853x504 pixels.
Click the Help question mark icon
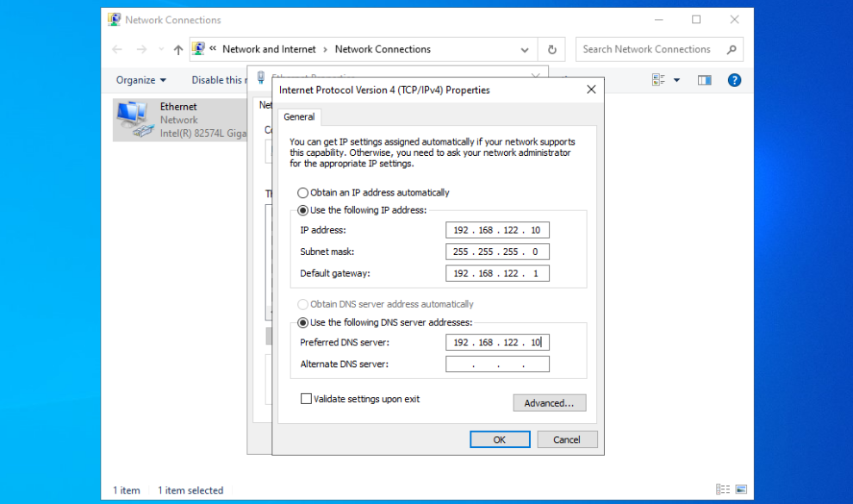[734, 80]
